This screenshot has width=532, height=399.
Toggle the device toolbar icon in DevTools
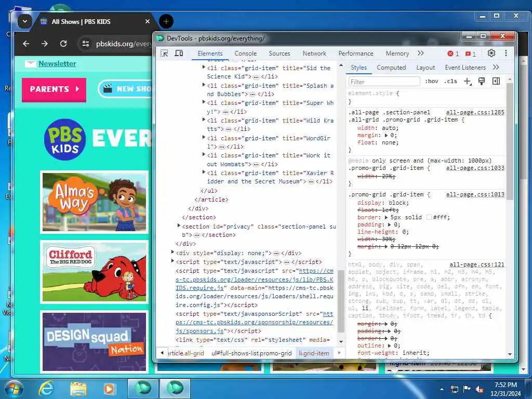(179, 54)
